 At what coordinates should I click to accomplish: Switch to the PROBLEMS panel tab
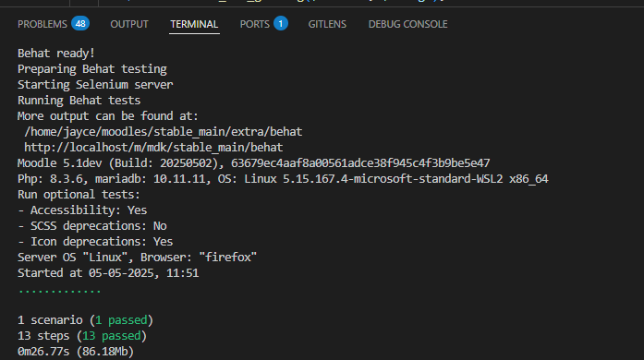(x=43, y=24)
